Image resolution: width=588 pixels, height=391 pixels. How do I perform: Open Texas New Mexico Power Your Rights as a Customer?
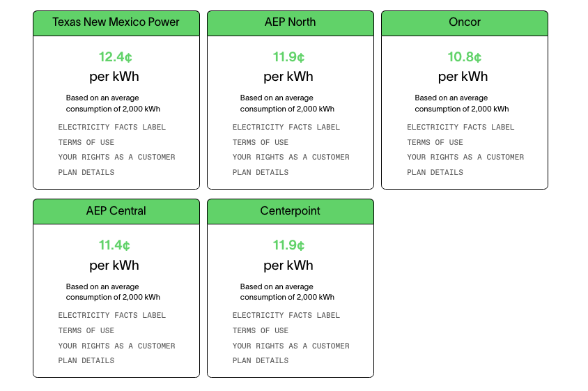point(116,158)
